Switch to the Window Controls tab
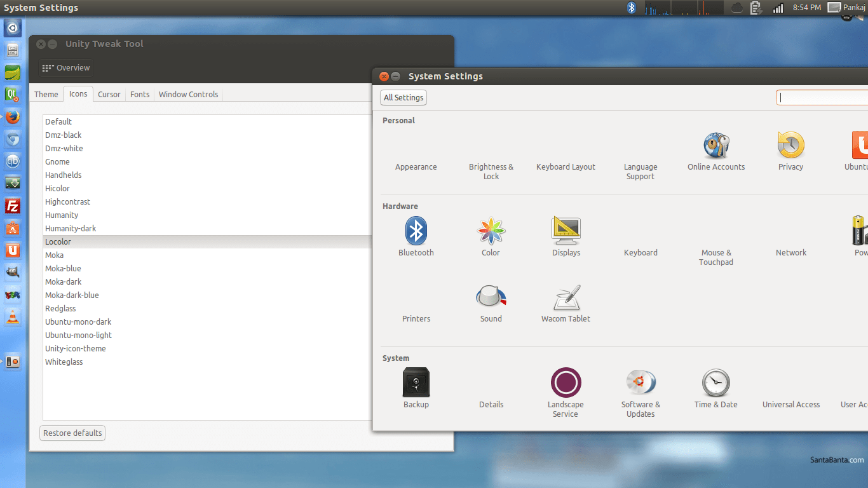Screen dimensions: 868x488 [189, 94]
